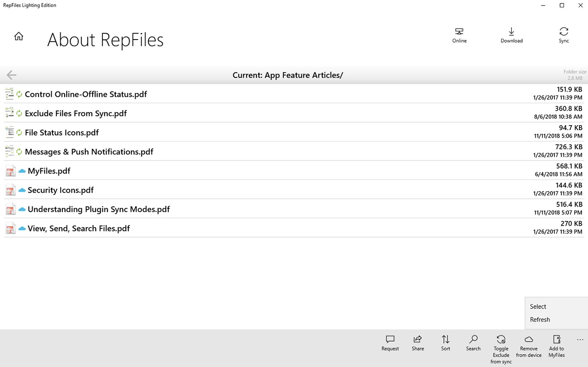Click the Share icon
This screenshot has width=588, height=367.
point(418,339)
